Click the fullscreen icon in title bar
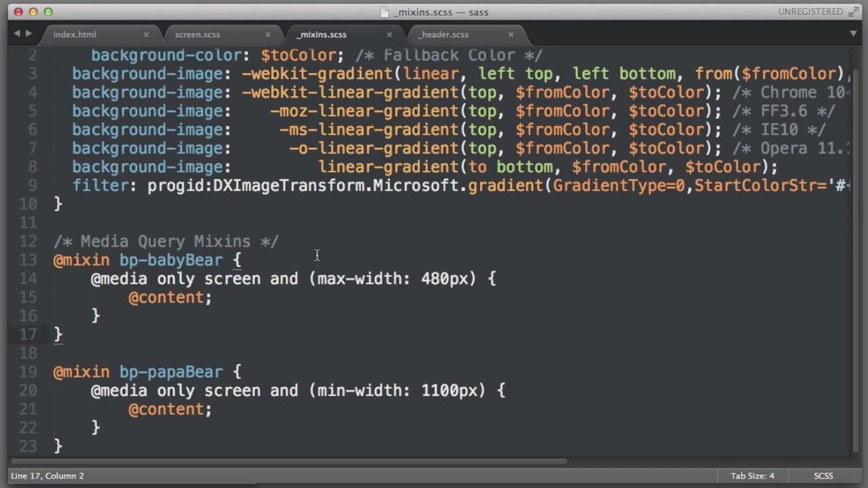The width and height of the screenshot is (868, 488). click(x=854, y=12)
